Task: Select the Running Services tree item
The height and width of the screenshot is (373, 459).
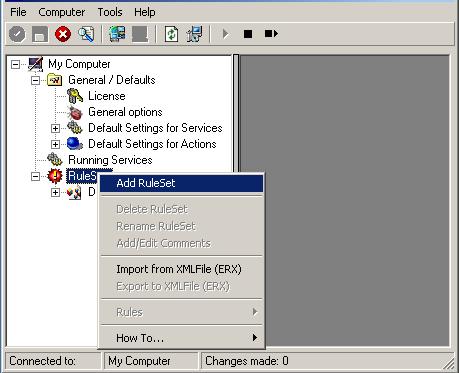Action: (x=110, y=160)
